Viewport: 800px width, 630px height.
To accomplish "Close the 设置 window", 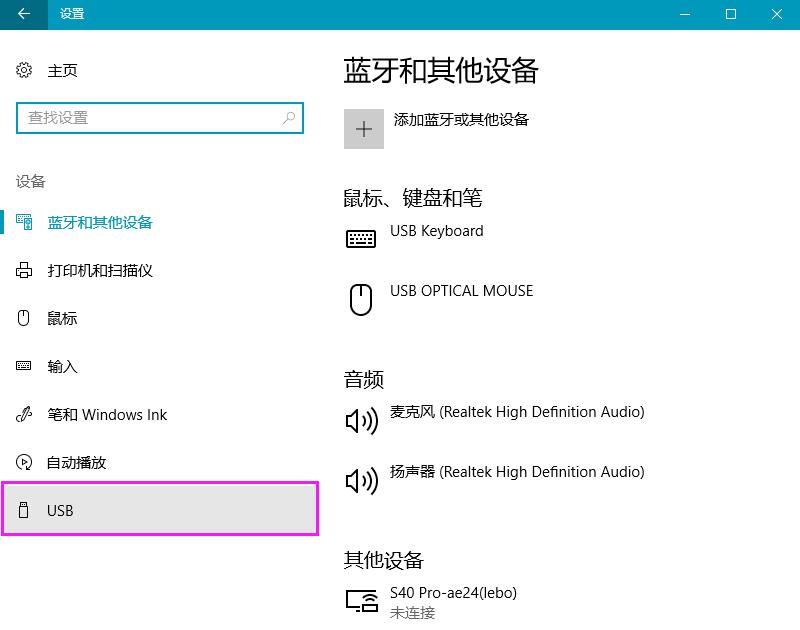I will click(x=777, y=14).
